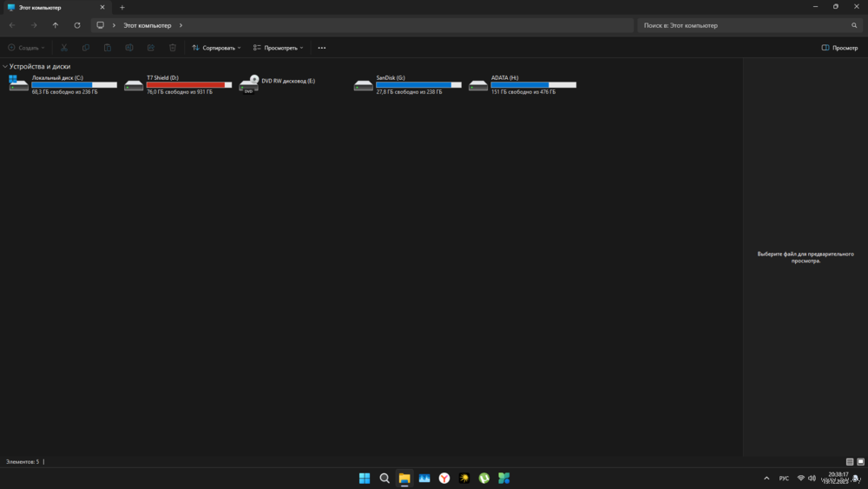Switch to details view in status bar

tap(849, 462)
